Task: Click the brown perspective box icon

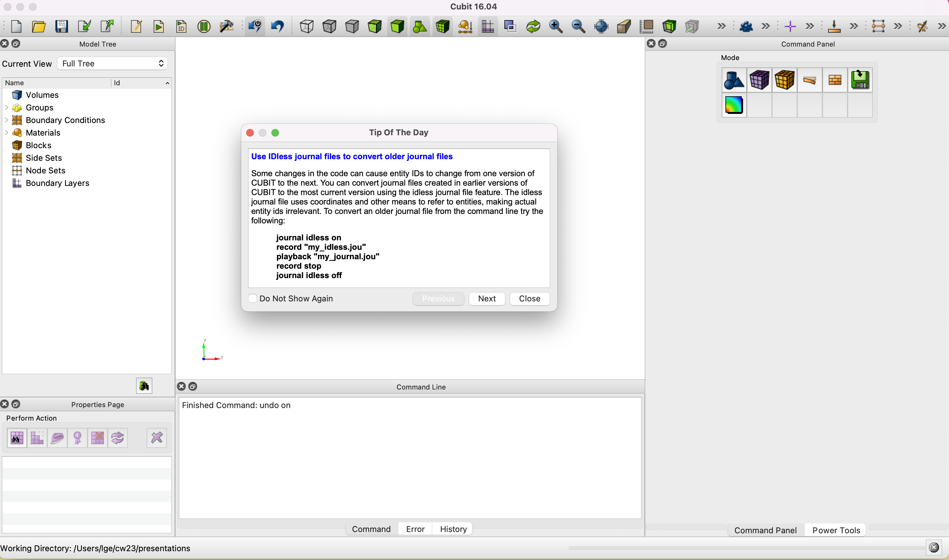Action: [624, 26]
